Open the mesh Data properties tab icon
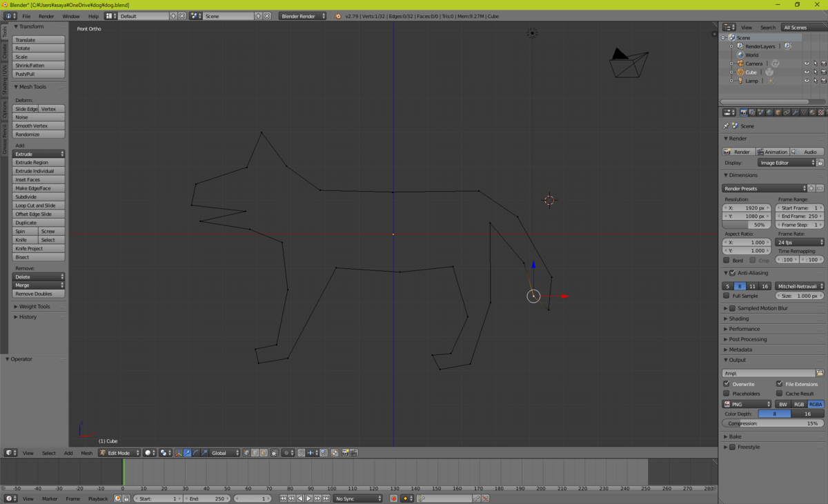 804,112
